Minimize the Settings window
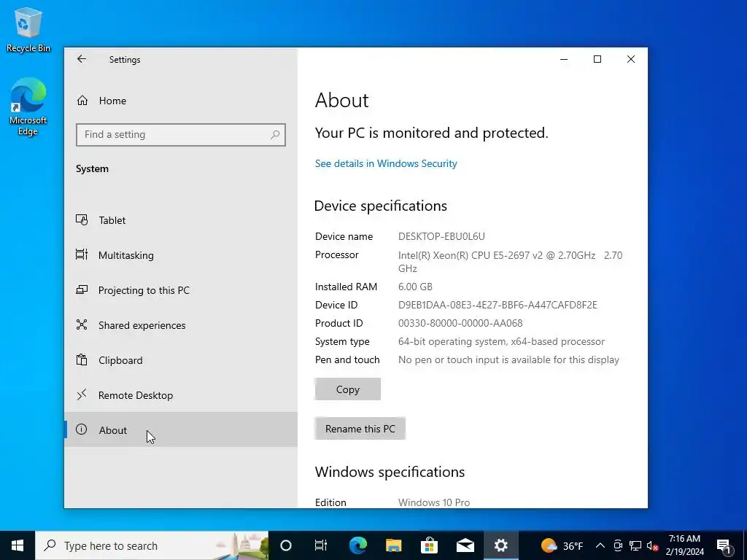This screenshot has width=747, height=560. pyautogui.click(x=564, y=59)
